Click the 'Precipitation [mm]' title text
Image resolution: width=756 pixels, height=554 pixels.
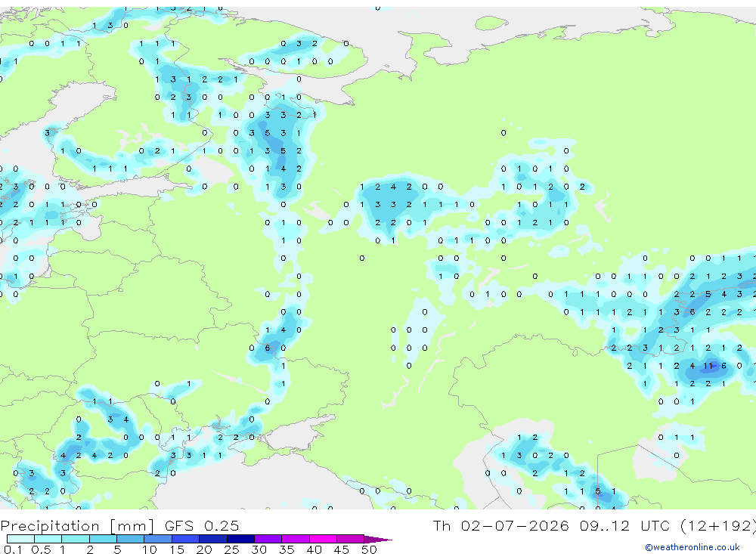(x=77, y=525)
